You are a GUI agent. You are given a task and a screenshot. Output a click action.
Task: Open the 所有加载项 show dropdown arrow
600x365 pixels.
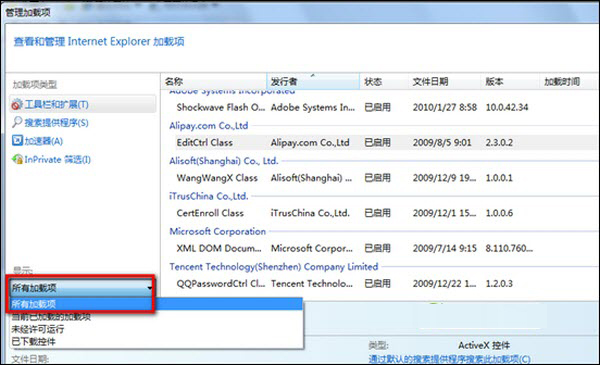click(x=149, y=288)
